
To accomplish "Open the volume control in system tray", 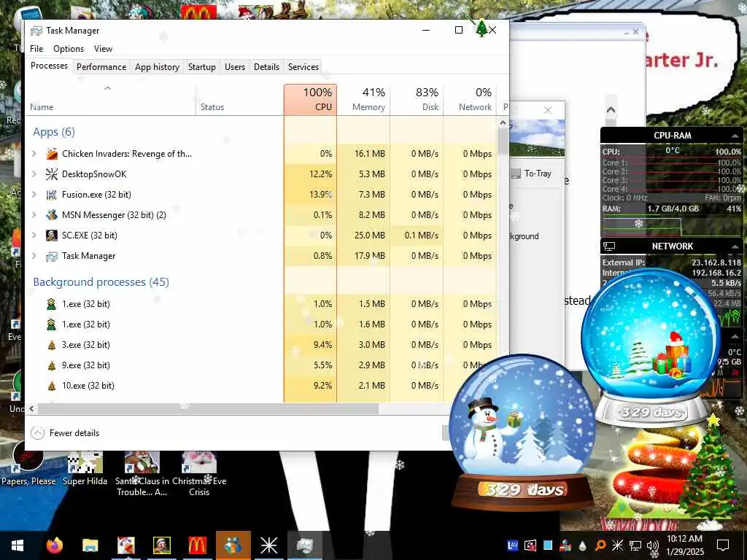I will point(653,545).
